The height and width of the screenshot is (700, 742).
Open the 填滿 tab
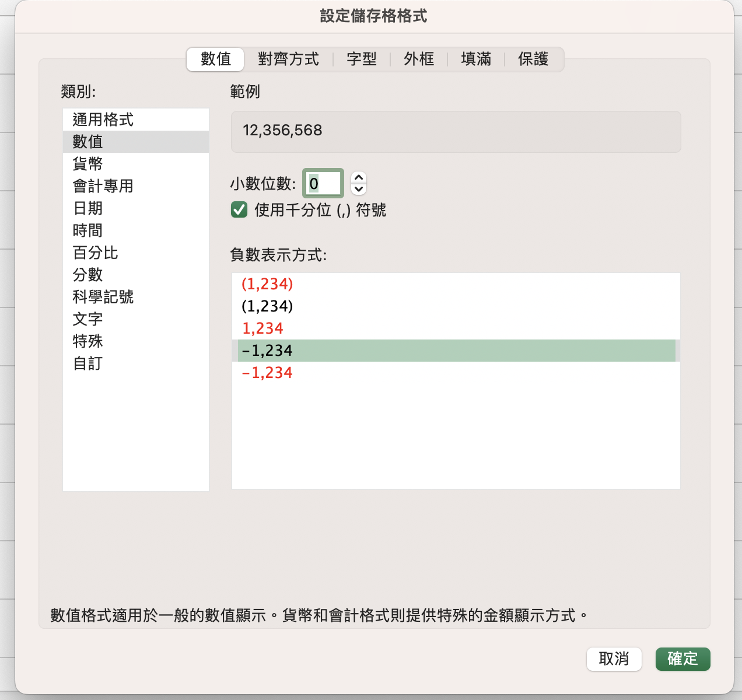point(476,59)
